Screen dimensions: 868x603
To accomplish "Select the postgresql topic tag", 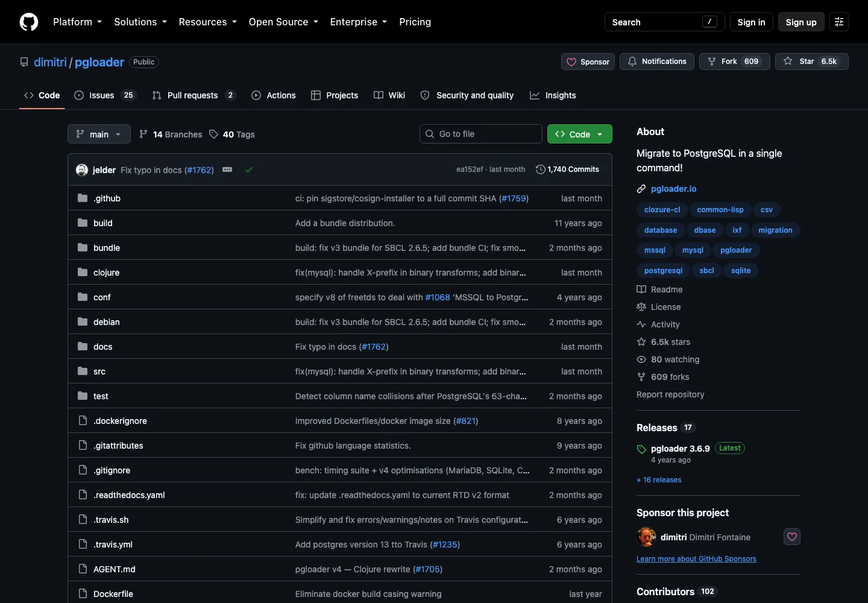I will coord(663,271).
